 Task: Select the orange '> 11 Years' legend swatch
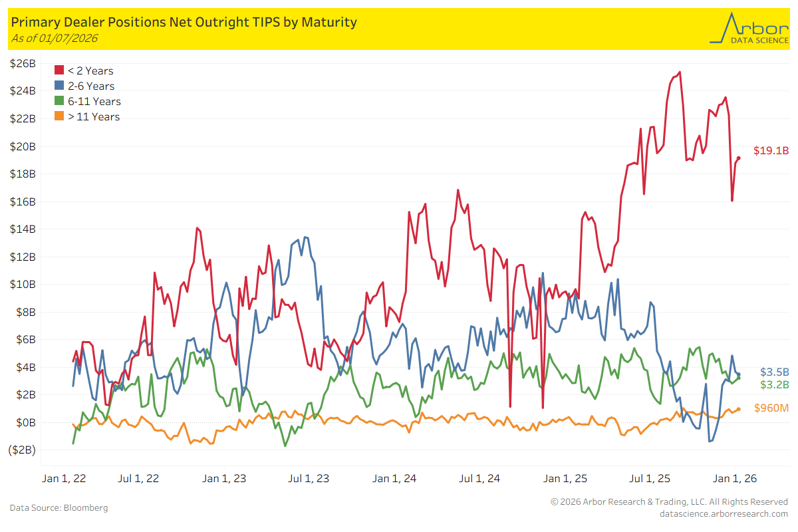59,116
